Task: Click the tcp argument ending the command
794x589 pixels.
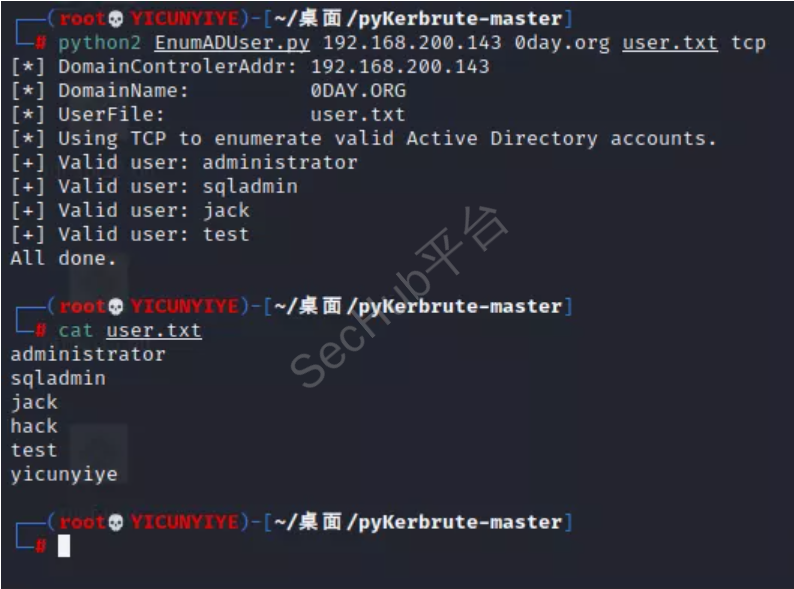Action: [748, 43]
